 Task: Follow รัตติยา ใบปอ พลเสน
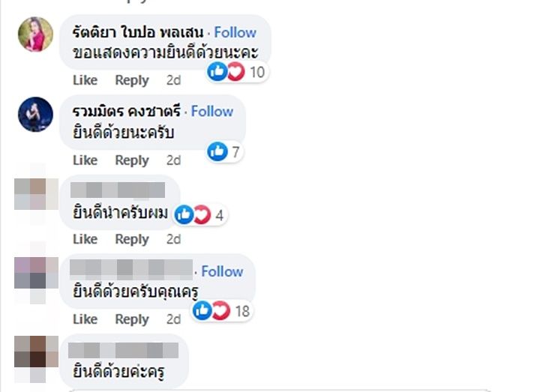tap(235, 32)
